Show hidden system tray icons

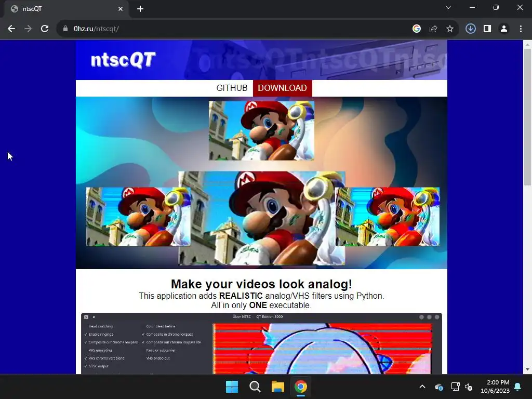pyautogui.click(x=422, y=387)
